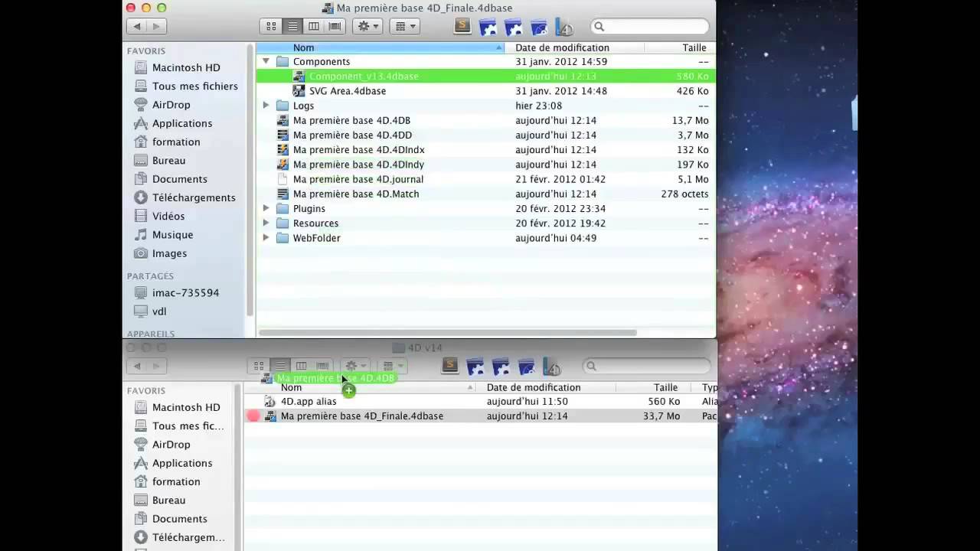Open Macintosh HD in upper window sidebar

point(186,67)
